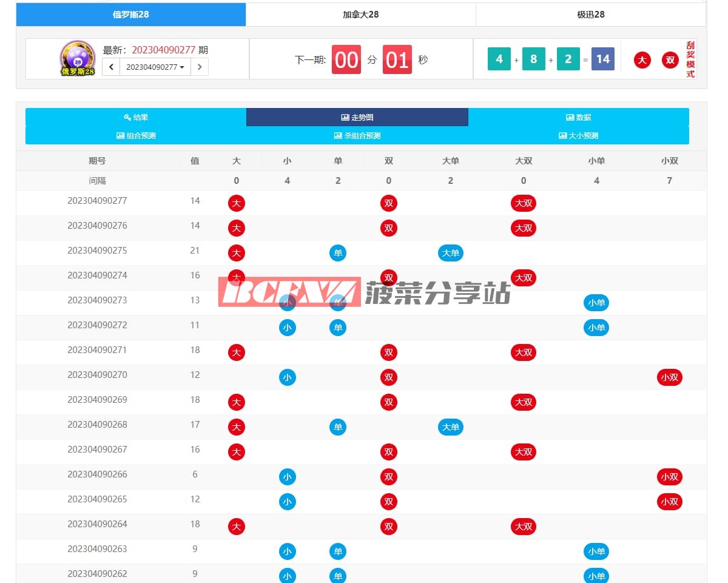728x583 pixels.
Task: Click the red 双 badge in header result
Action: tap(670, 59)
